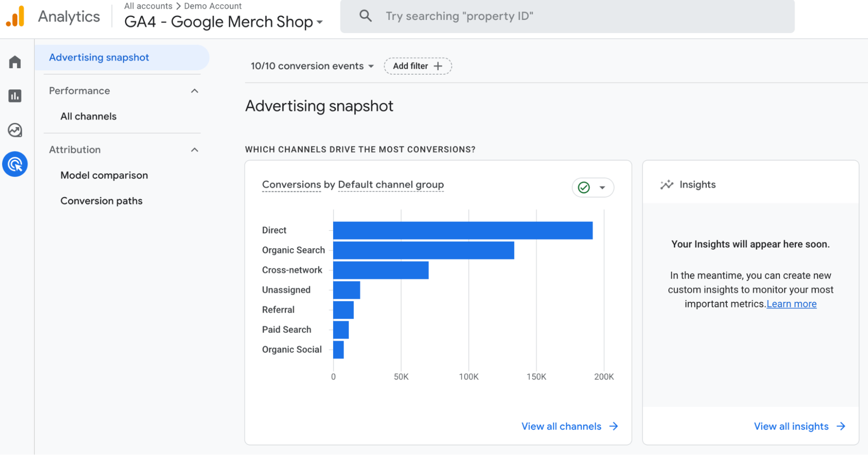
Task: Collapse the Performance section chevron
Action: 195,91
